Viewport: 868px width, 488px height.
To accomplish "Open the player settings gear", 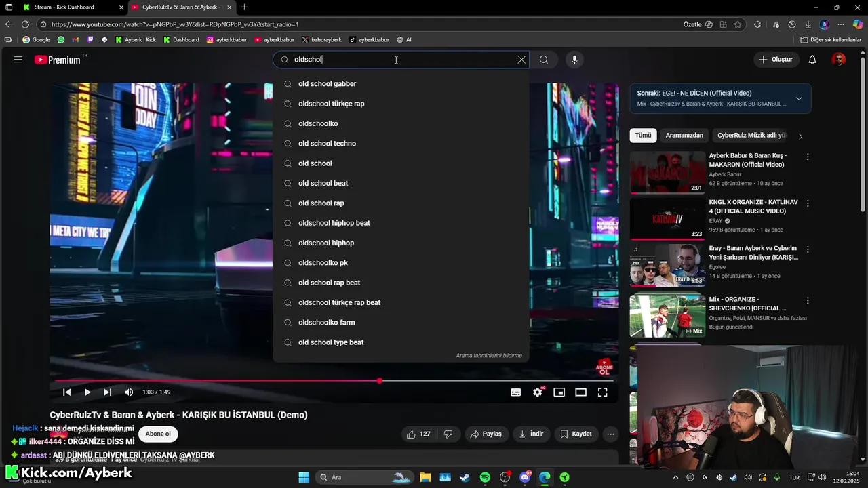I will (538, 392).
